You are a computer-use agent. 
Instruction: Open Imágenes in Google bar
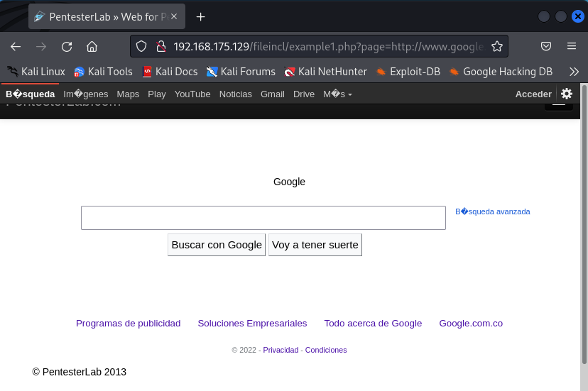tap(85, 94)
